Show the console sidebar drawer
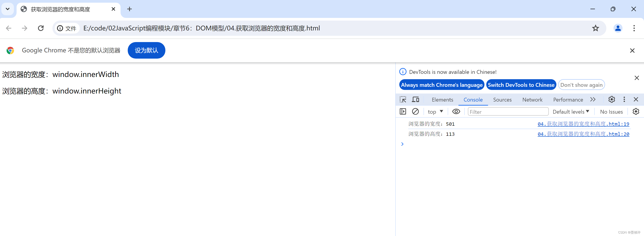This screenshot has height=236, width=644. tap(403, 112)
